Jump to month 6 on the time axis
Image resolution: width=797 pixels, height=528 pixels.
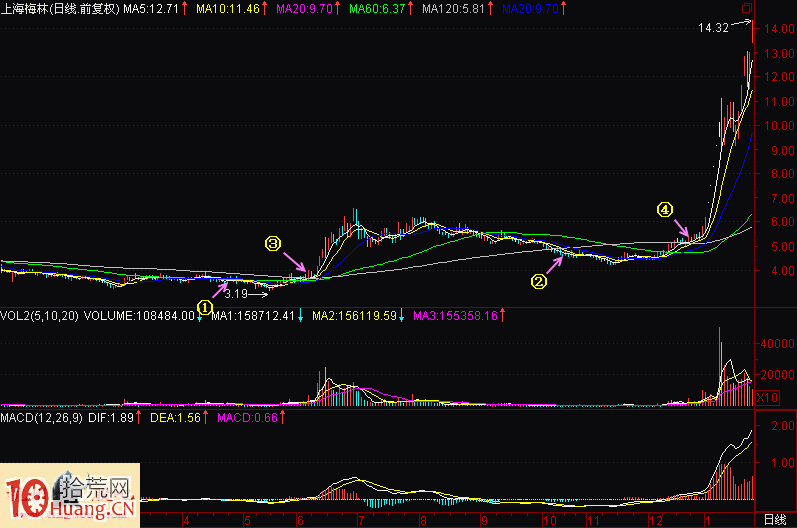pos(300,520)
